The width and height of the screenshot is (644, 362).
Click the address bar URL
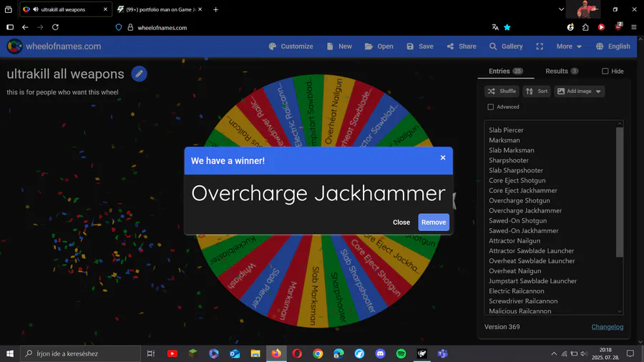pos(162,28)
